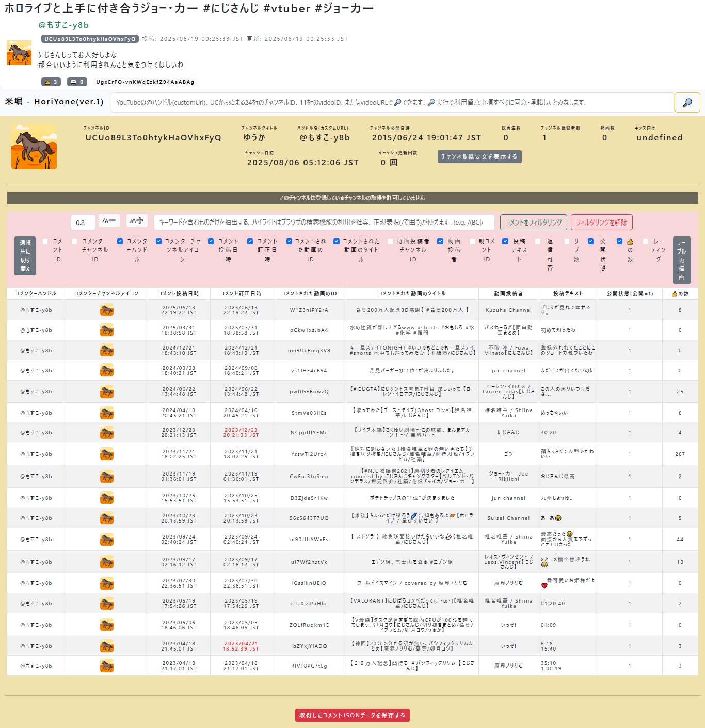Uncheck the 投稿テキスト checkbox
This screenshot has height=728, width=705.
(x=506, y=241)
